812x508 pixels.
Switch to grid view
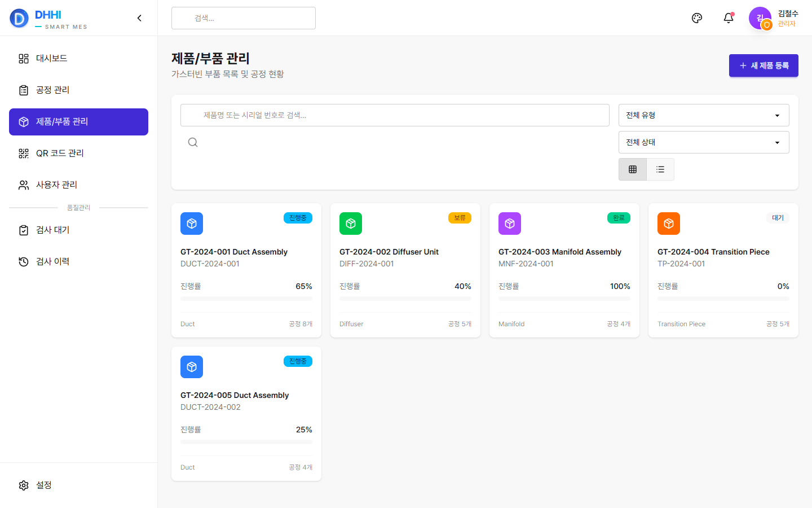pyautogui.click(x=633, y=169)
